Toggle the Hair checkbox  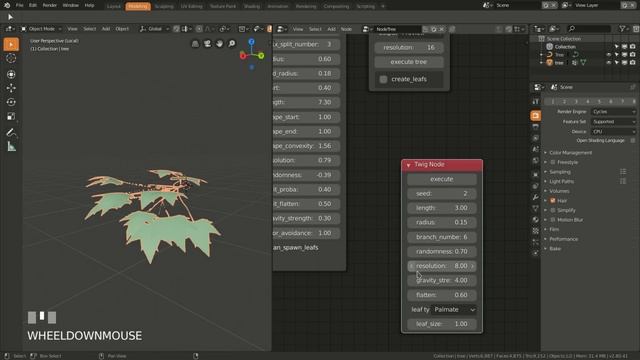(553, 200)
